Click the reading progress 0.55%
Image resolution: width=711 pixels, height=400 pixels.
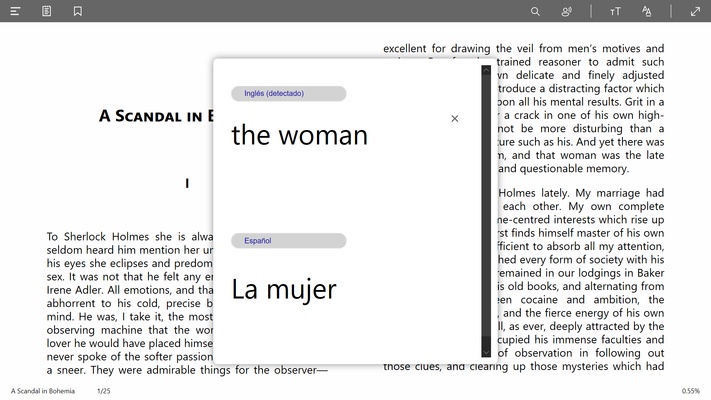click(x=691, y=391)
